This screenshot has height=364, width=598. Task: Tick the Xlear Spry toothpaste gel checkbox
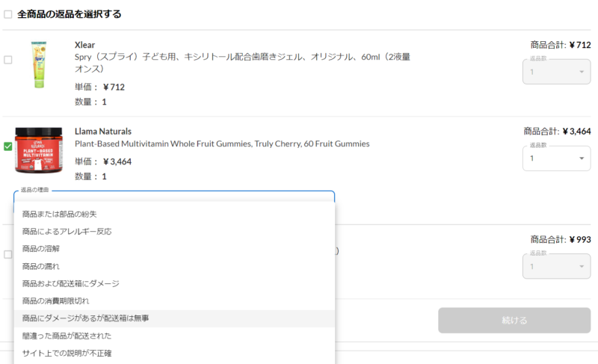pos(8,60)
